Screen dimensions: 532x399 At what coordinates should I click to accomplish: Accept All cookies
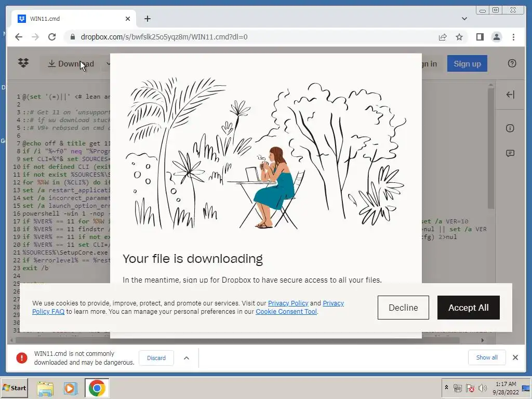(468, 308)
